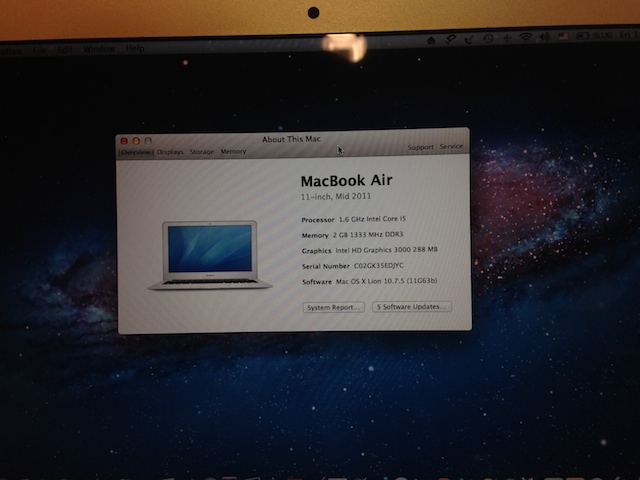Click the 5 Software Updates button
Image resolution: width=640 pixels, height=480 pixels.
411,307
